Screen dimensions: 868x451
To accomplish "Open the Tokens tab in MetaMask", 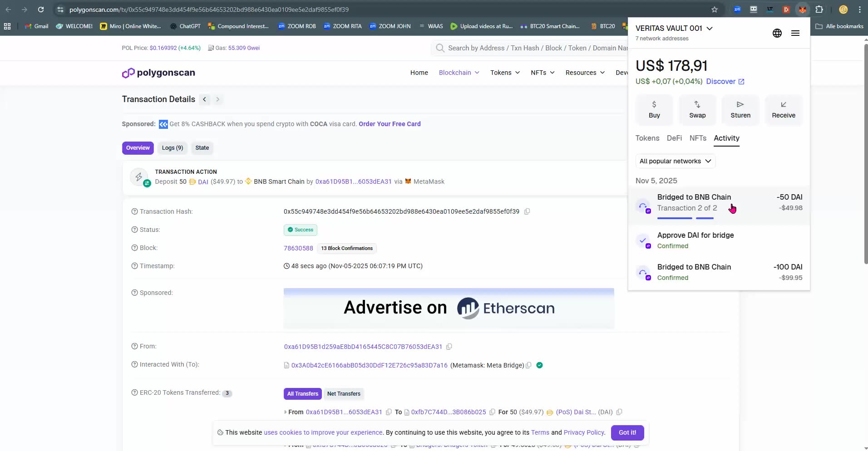I will tap(647, 138).
